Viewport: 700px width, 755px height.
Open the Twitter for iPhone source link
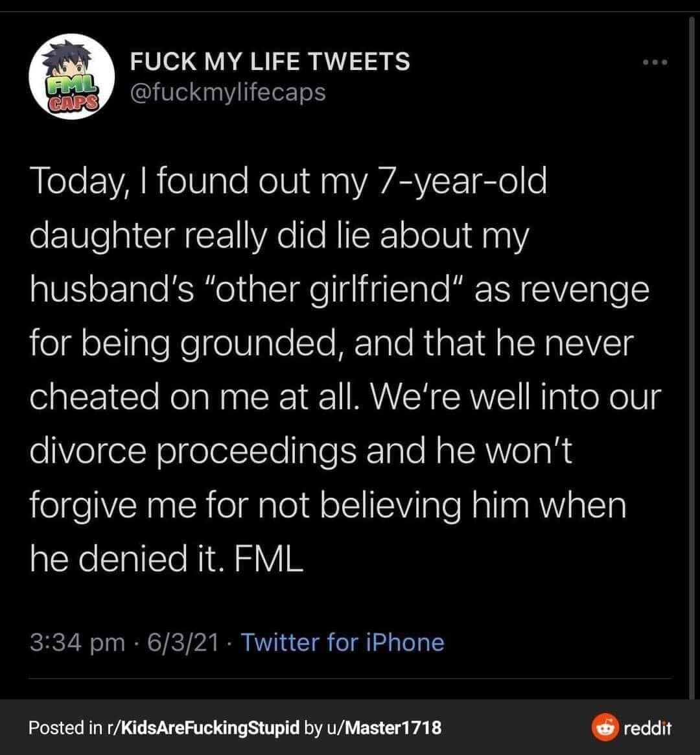[x=343, y=642]
